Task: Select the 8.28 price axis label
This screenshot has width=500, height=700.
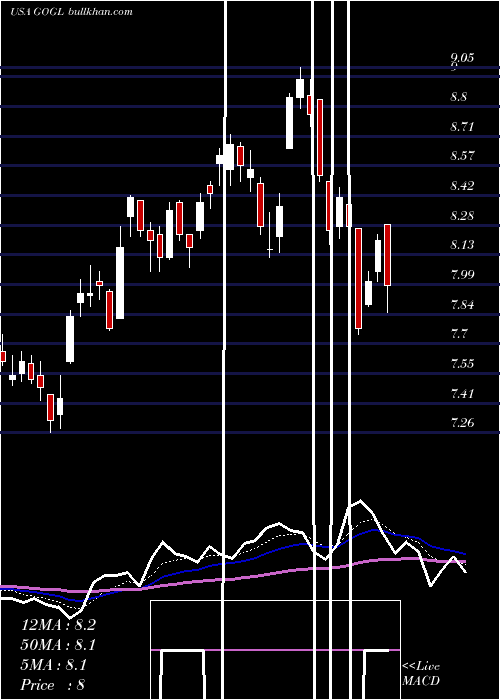Action: (462, 216)
